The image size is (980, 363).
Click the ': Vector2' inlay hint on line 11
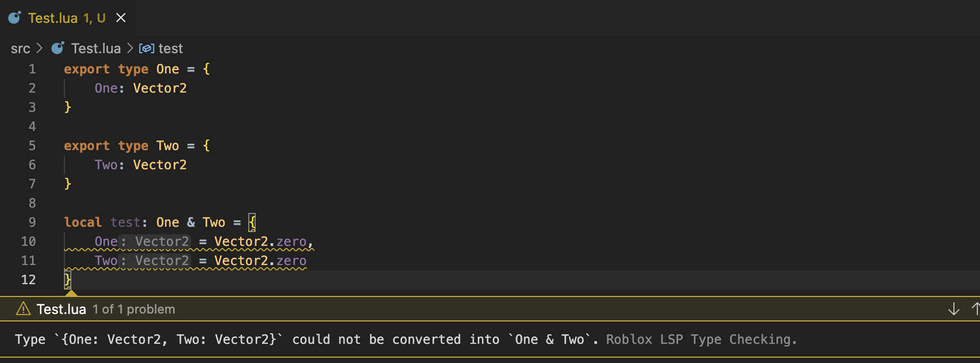click(154, 260)
